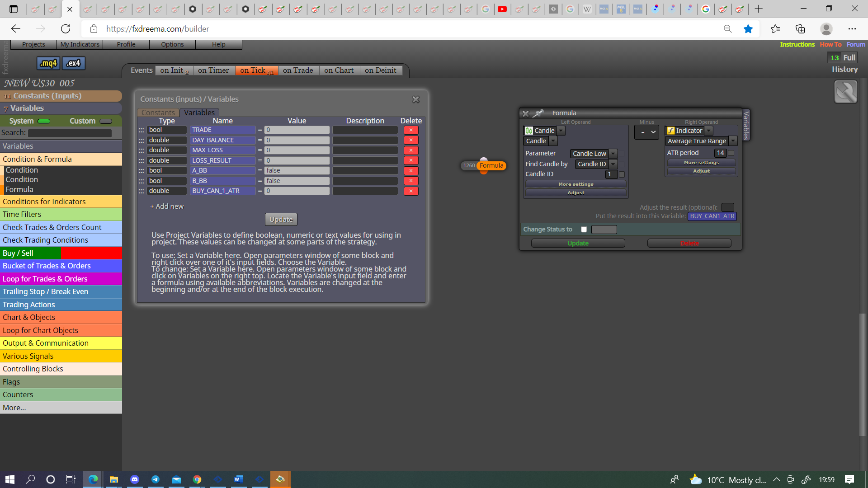Download the .mq4 source file

point(48,63)
